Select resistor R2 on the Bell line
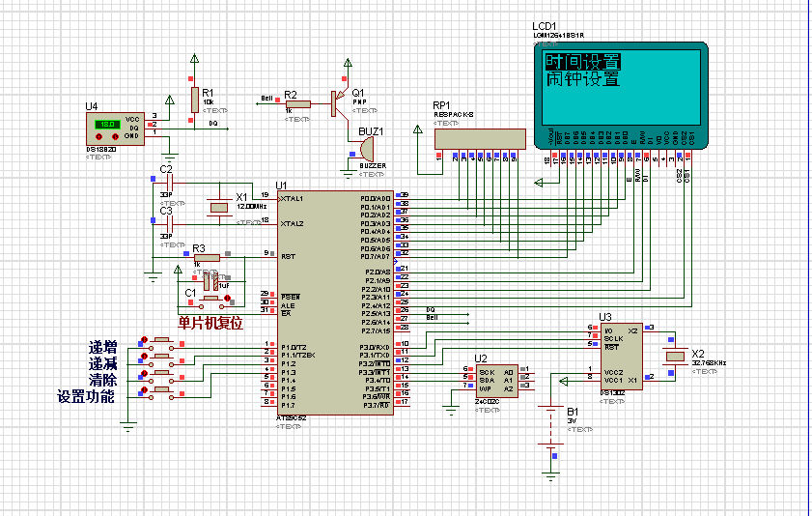 pyautogui.click(x=298, y=104)
